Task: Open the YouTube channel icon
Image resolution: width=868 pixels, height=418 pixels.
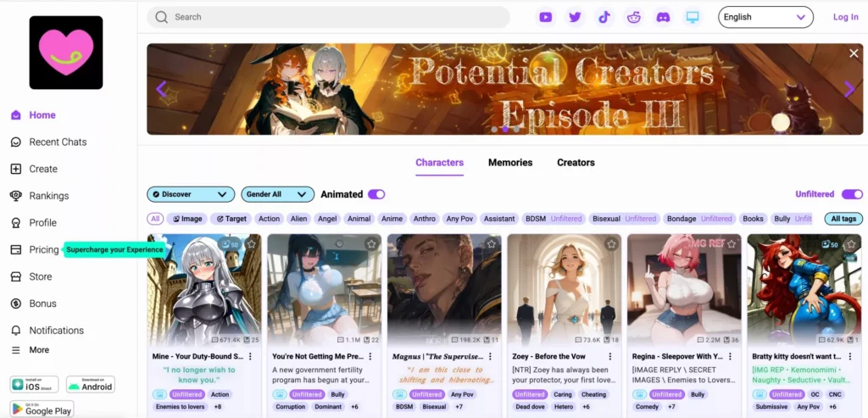Action: pos(546,17)
